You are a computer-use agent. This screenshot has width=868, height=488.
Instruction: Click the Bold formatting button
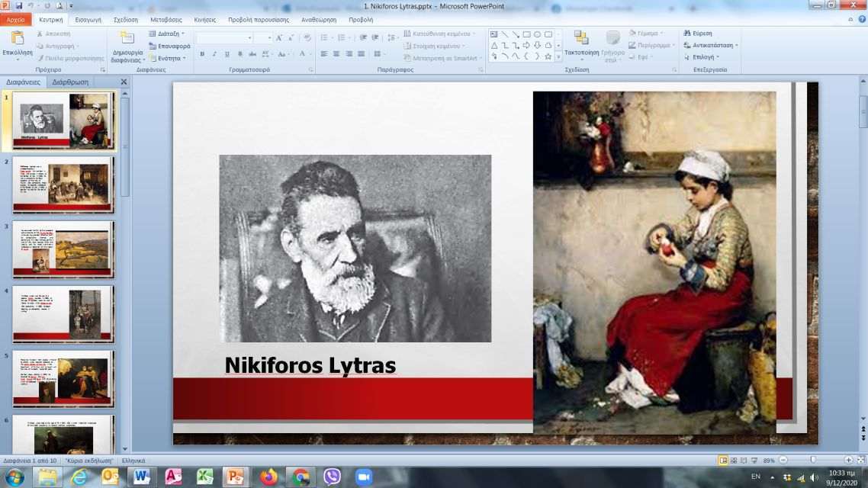click(x=202, y=53)
